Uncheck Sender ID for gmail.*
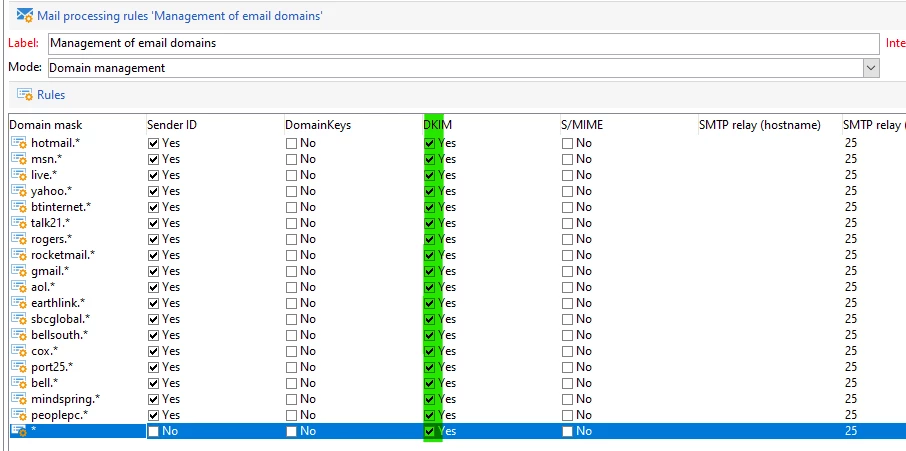The height and width of the screenshot is (451, 906). click(x=153, y=271)
